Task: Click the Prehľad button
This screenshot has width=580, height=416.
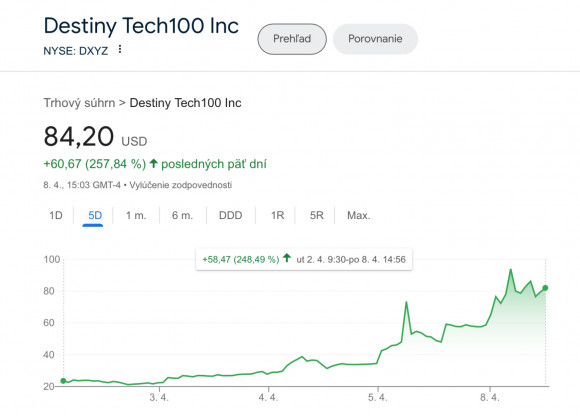Action: click(x=292, y=39)
